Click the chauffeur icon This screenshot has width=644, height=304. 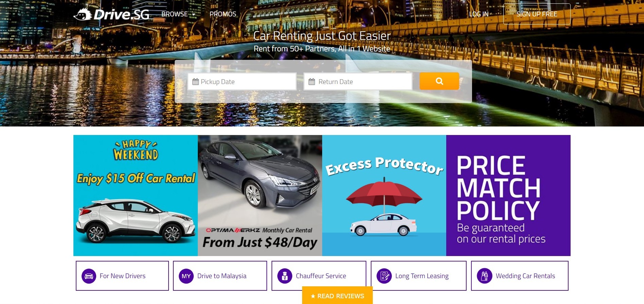[x=285, y=276]
